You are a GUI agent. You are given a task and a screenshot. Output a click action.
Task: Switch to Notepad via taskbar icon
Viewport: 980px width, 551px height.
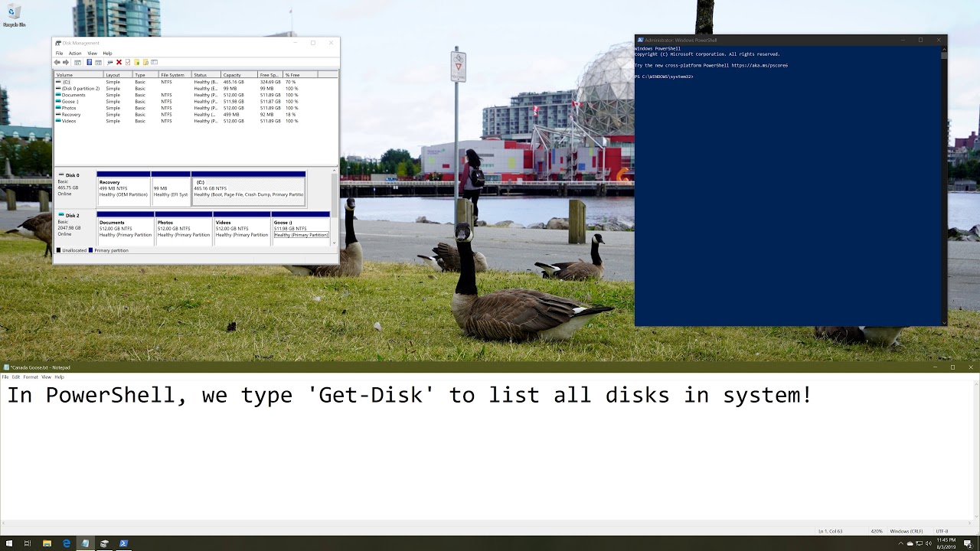coord(85,543)
